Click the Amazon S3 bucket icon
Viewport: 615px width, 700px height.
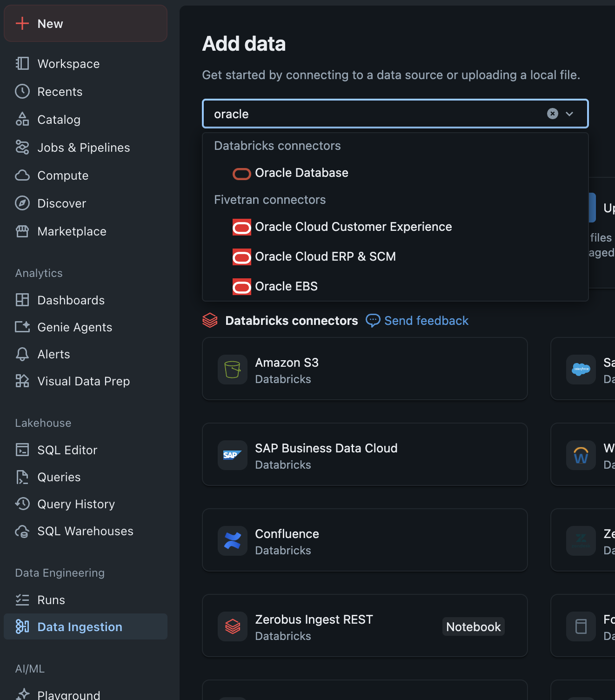(x=233, y=370)
